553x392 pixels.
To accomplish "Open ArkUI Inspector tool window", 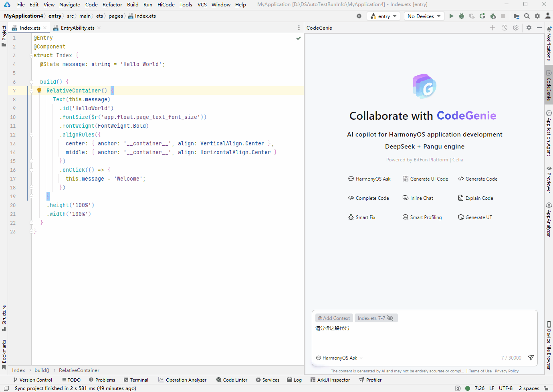I will 330,380.
